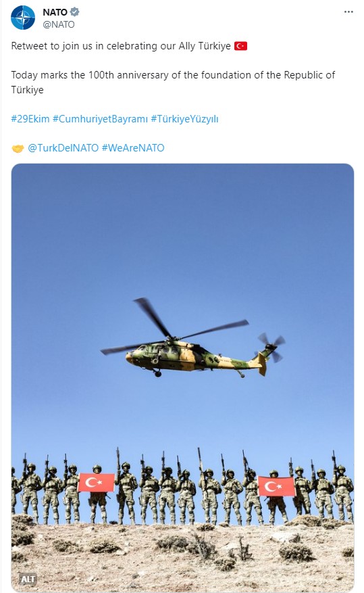The height and width of the screenshot is (593, 364).
Task: Open the #WeAreNATO hashtag
Action: point(133,148)
